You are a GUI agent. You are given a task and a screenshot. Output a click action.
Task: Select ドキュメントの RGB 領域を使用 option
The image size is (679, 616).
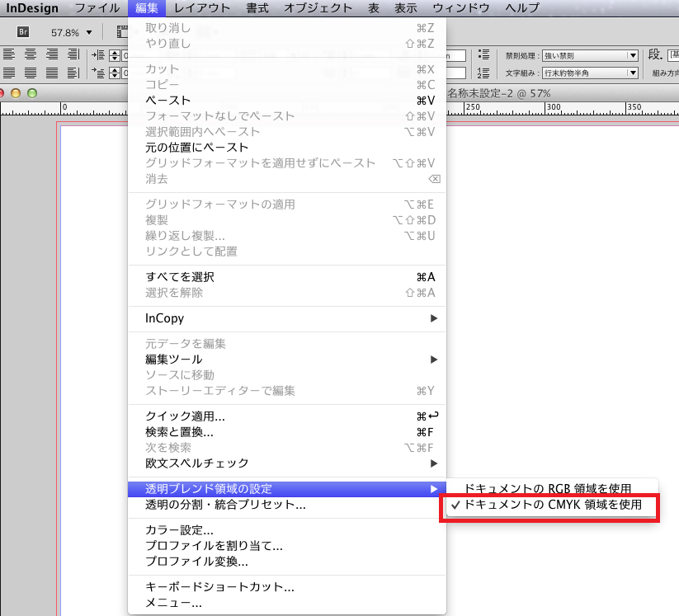[x=552, y=489]
